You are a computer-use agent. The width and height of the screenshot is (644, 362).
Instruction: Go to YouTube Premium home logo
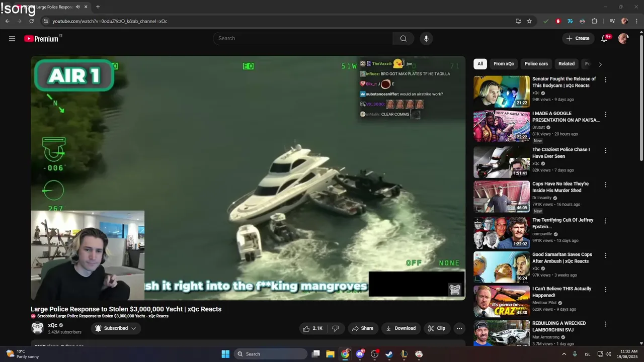click(42, 39)
